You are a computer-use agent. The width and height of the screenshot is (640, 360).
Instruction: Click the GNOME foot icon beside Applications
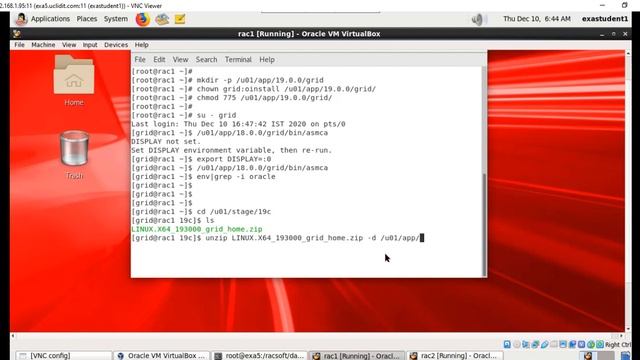click(21, 19)
